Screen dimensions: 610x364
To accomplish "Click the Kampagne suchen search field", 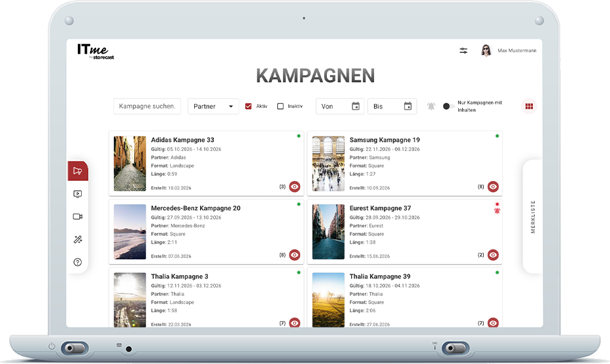I will 147,106.
